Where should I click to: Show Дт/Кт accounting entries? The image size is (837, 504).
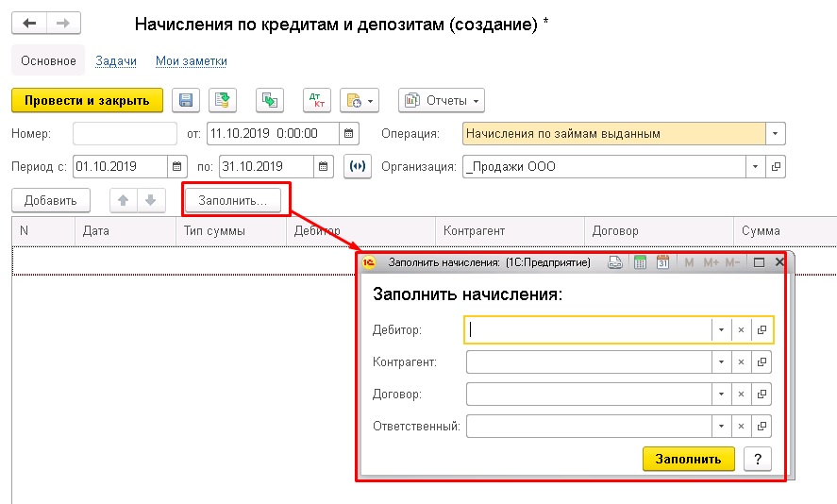pyautogui.click(x=317, y=100)
